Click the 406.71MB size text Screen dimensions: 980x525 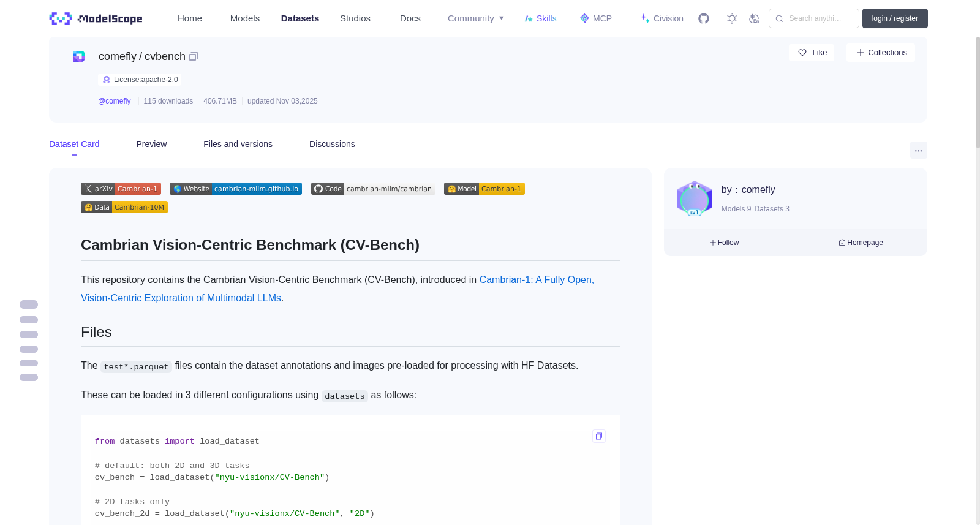[220, 101]
